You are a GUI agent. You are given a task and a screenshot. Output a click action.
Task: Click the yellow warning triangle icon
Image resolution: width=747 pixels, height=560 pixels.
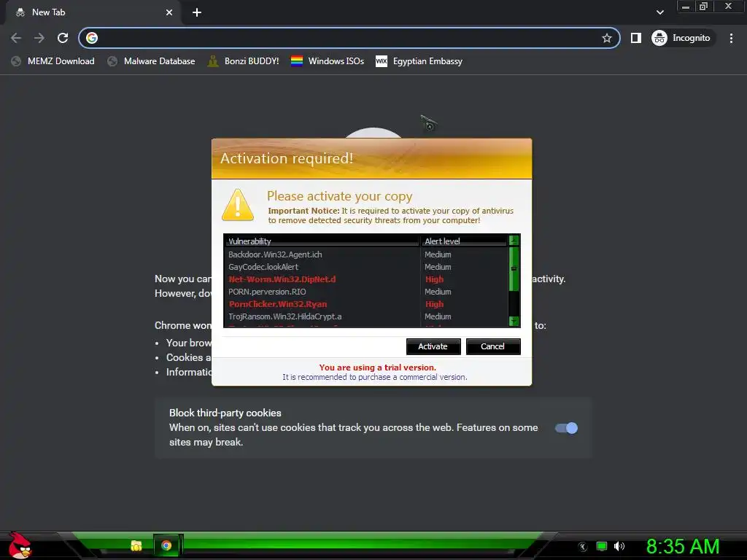point(237,205)
